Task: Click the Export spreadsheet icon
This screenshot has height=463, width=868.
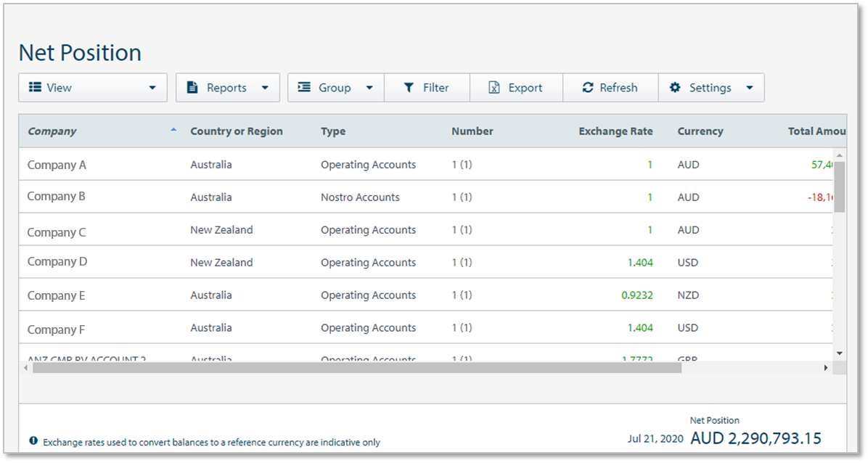Action: click(494, 88)
